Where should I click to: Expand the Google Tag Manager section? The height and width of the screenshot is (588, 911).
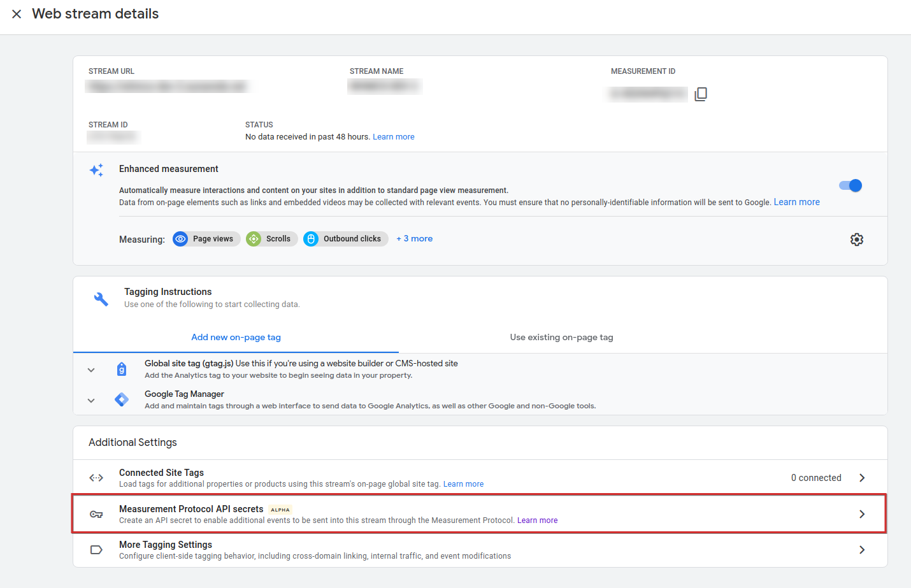pos(90,400)
